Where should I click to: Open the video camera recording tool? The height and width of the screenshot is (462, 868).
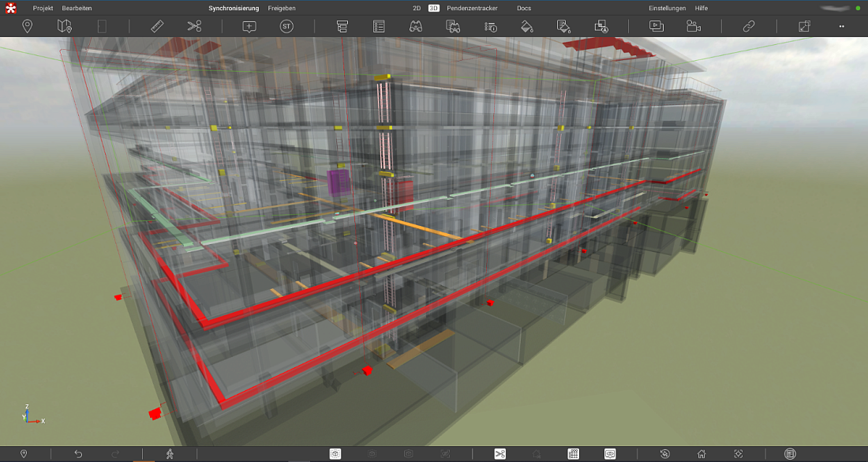click(694, 26)
